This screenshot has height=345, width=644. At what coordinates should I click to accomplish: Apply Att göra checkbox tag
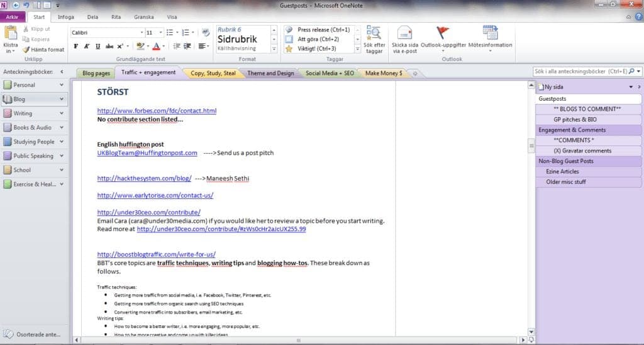[x=318, y=39]
